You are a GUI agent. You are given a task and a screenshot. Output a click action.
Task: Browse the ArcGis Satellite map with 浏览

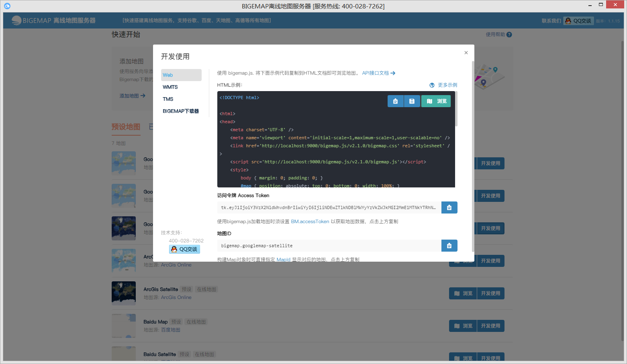pos(463,293)
